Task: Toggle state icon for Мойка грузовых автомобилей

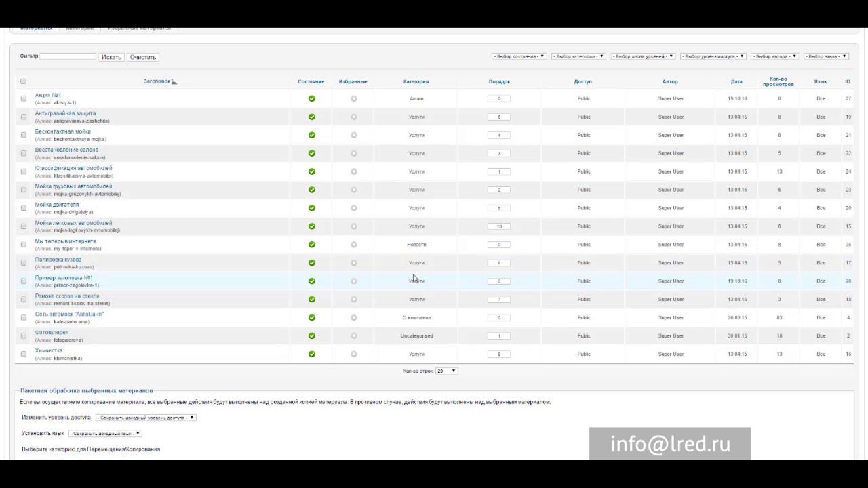Action: (x=312, y=190)
